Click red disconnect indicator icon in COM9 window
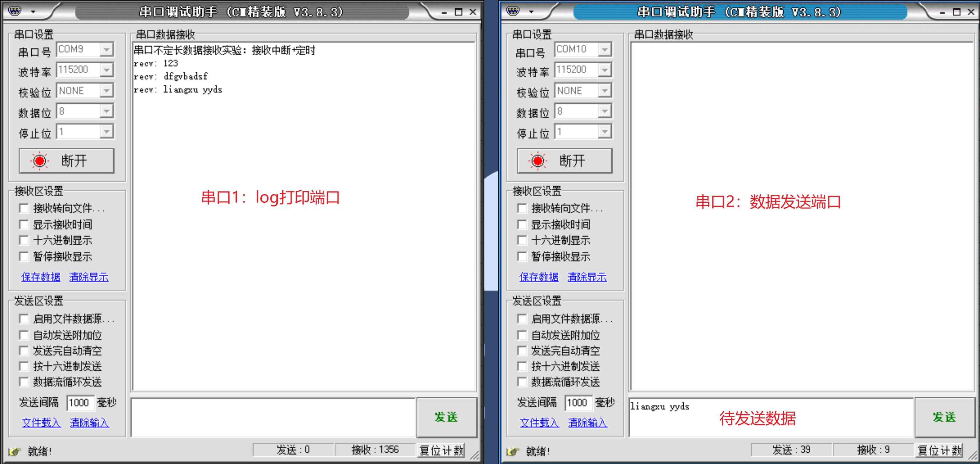Image resolution: width=980 pixels, height=464 pixels. pyautogui.click(x=40, y=160)
